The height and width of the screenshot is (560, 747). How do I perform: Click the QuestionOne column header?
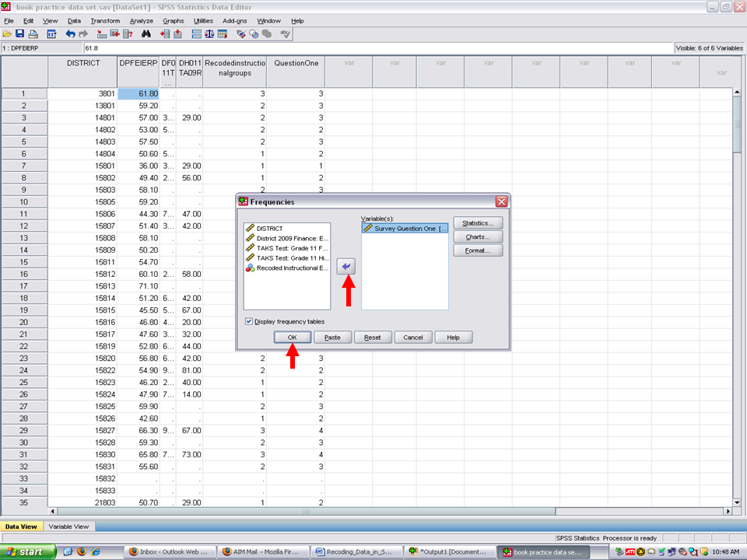(295, 64)
